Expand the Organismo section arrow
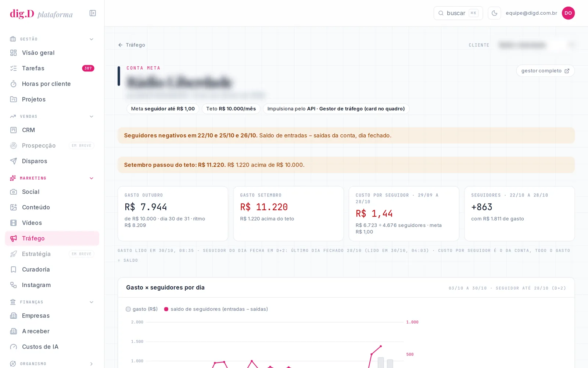 coord(92,364)
